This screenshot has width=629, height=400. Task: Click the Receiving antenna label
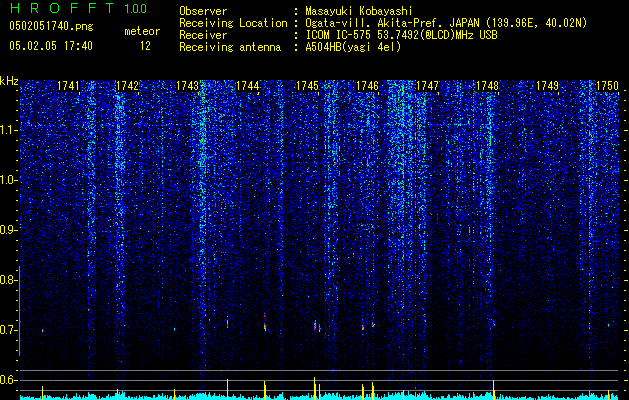230,47
